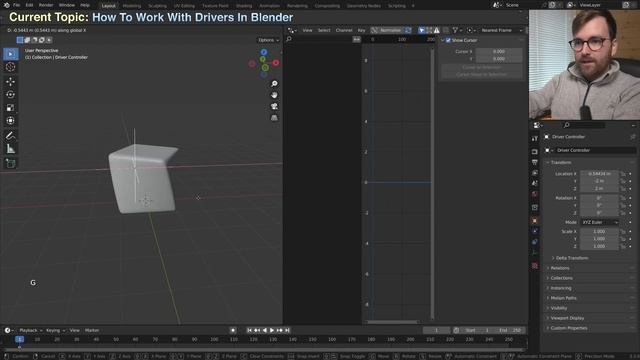The image size is (640, 360).
Task: Open the timeline Playback menu
Action: [x=31, y=330]
